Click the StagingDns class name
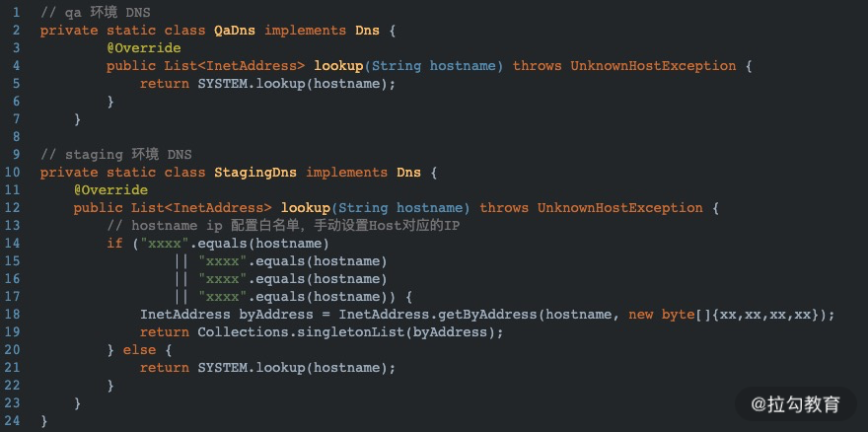The image size is (868, 432). [255, 173]
